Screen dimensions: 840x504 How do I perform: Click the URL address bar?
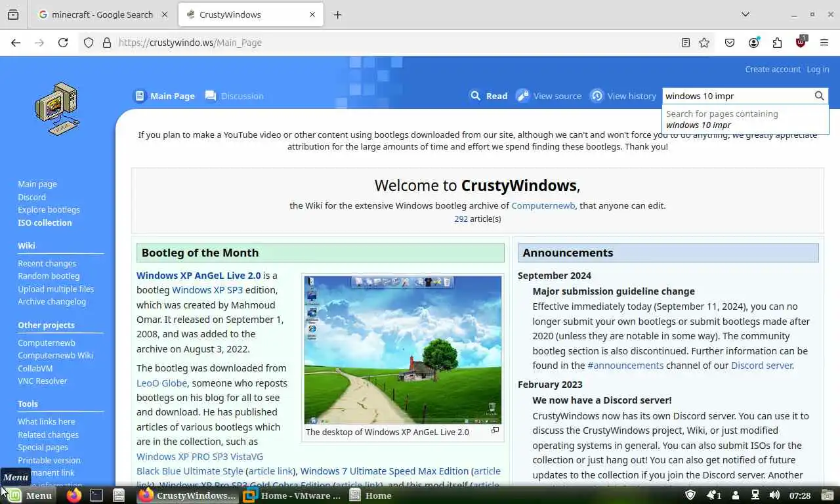pos(394,43)
